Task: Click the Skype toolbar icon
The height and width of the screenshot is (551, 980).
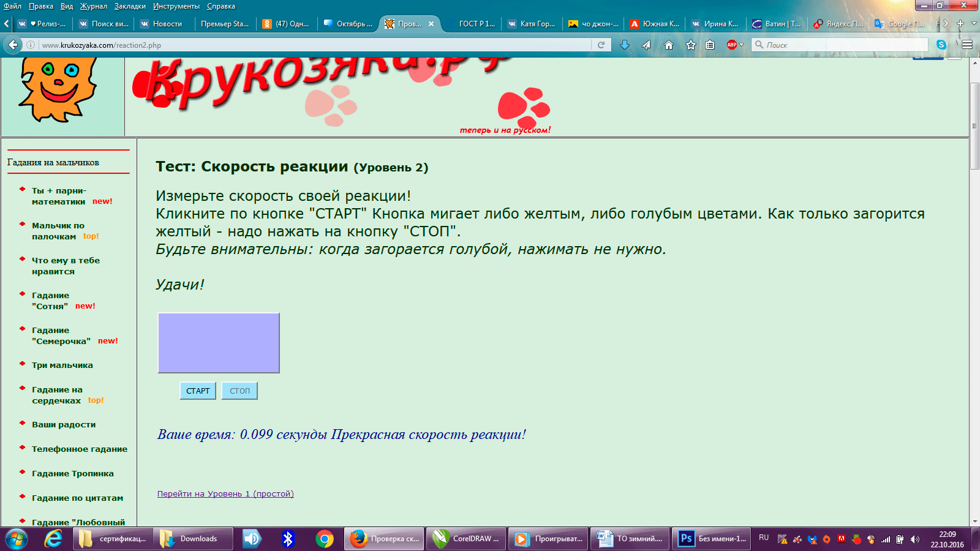Action: click(941, 45)
